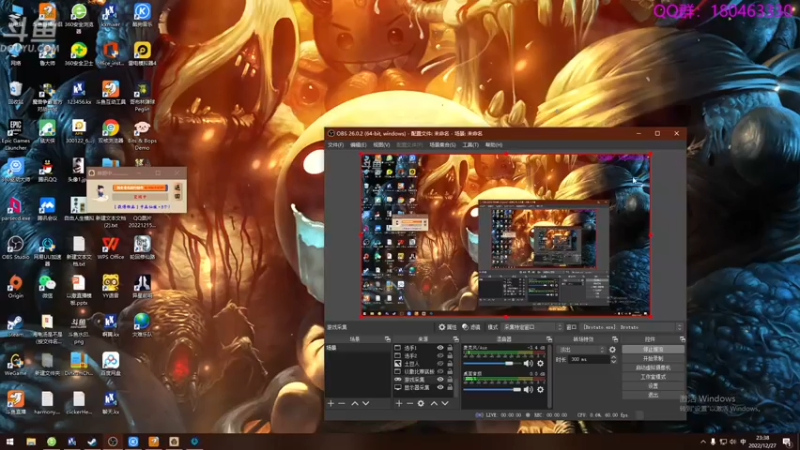Open OBS 设置 settings button

(x=653, y=386)
